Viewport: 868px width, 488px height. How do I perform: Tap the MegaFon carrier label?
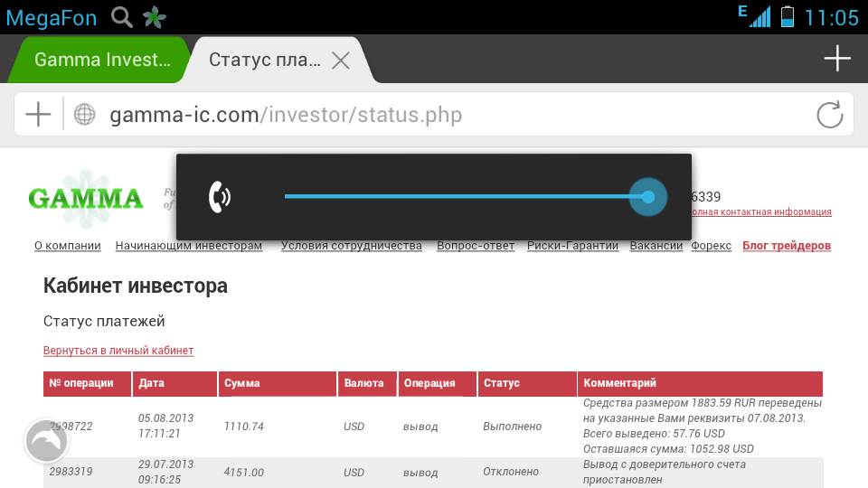52,18
